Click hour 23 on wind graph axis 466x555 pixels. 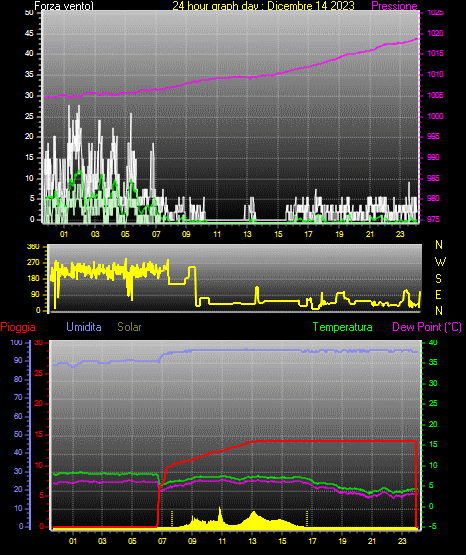tap(400, 234)
